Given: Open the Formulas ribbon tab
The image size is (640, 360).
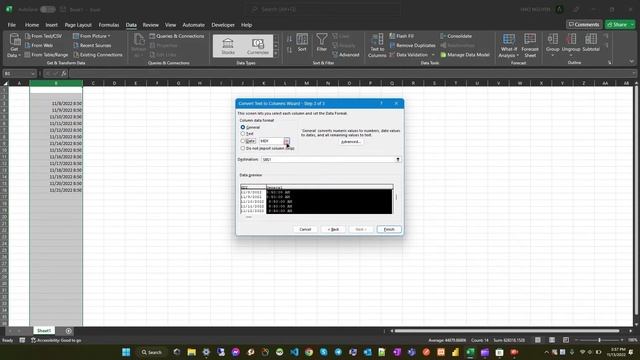Looking at the screenshot, I should click(x=109, y=25).
